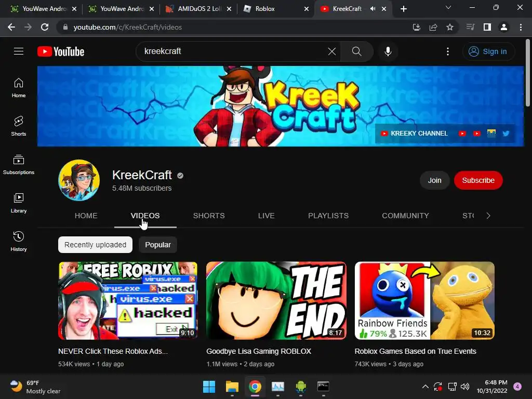Select the Popular filter chip

(x=158, y=245)
